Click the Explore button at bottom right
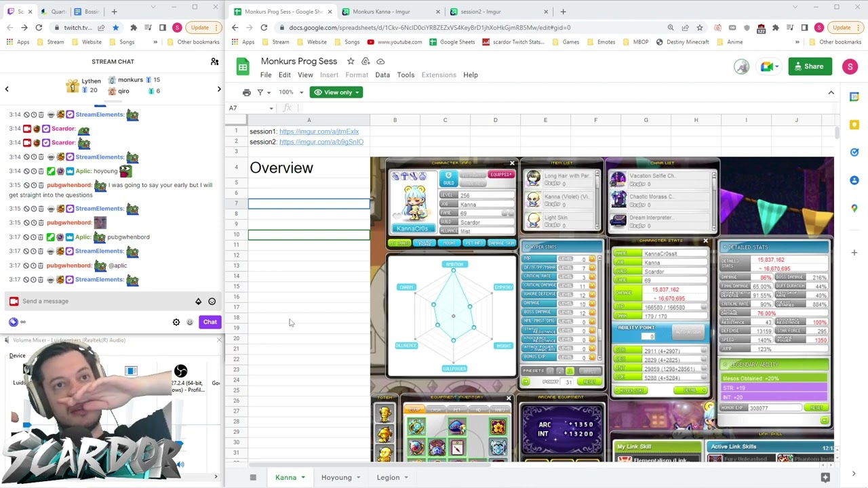Image resolution: width=868 pixels, height=488 pixels. click(825, 477)
